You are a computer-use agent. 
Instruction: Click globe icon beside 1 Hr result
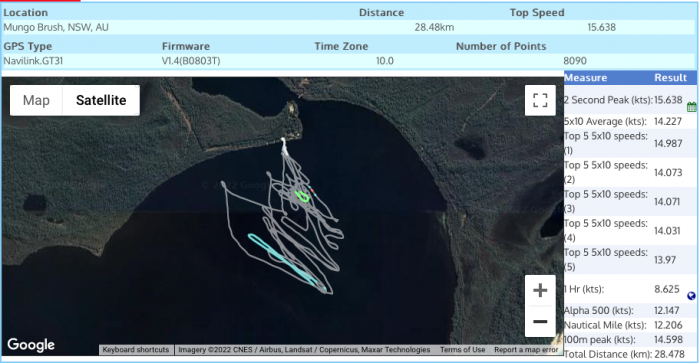tap(691, 296)
